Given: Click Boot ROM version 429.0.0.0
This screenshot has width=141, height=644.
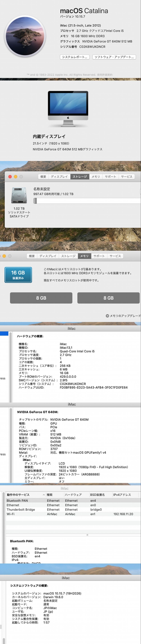Looking at the screenshot, I should coord(68,377).
